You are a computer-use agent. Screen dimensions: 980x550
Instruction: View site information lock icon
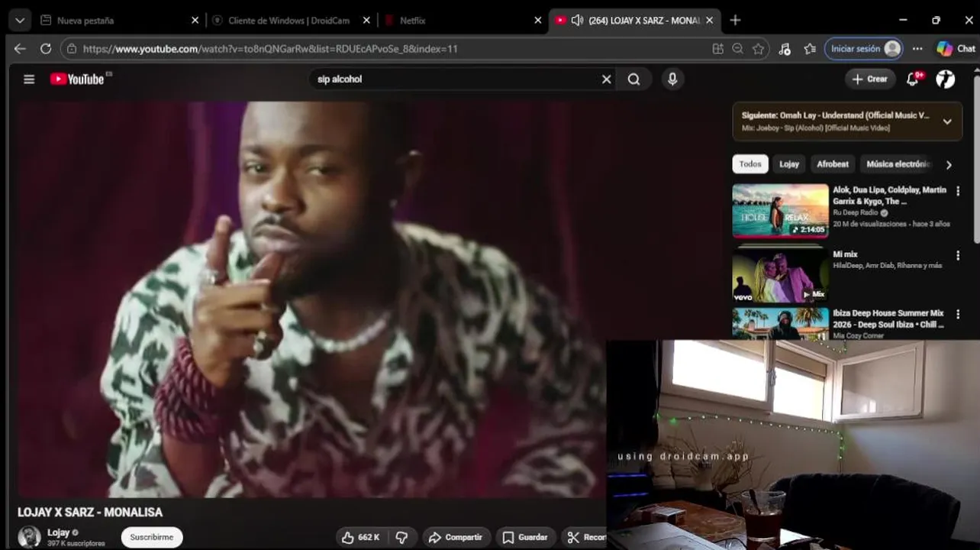click(72, 49)
